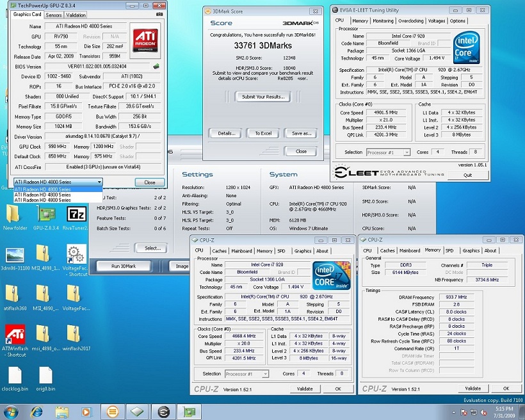Select the third ATI Radeon HD 4800 list entry
525x420 pixels.
(x=58, y=200)
